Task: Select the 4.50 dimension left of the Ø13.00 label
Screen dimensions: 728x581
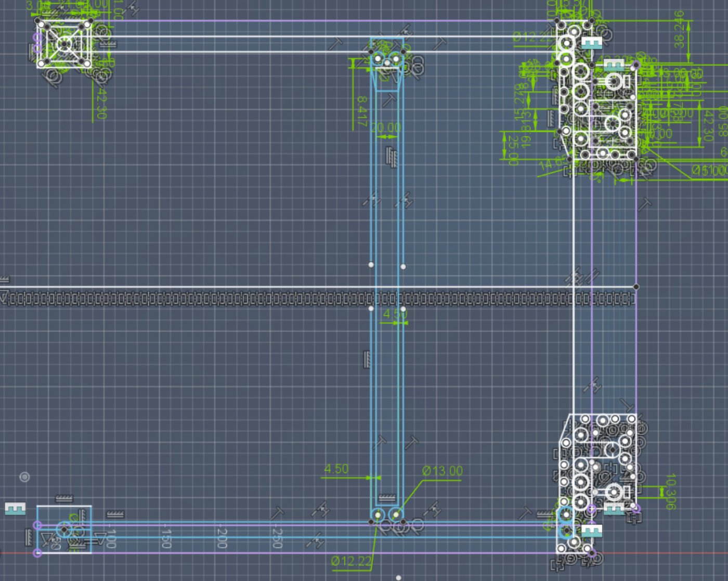Action: tap(336, 469)
